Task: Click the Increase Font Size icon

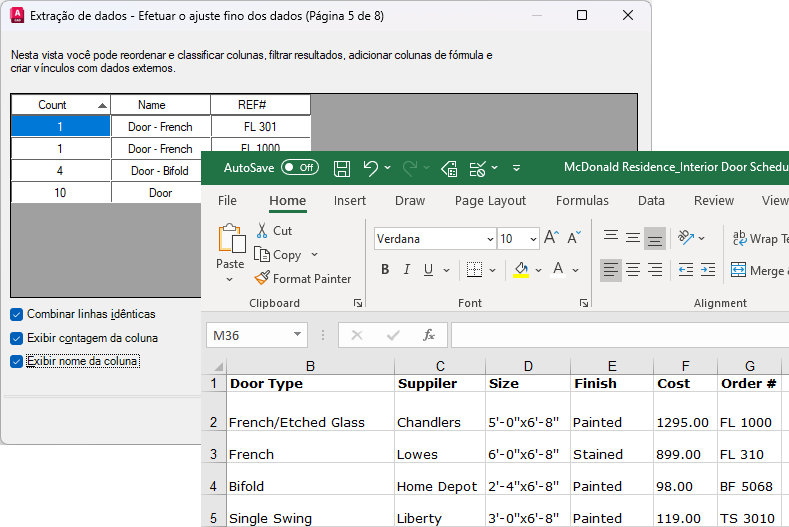Action: click(551, 238)
